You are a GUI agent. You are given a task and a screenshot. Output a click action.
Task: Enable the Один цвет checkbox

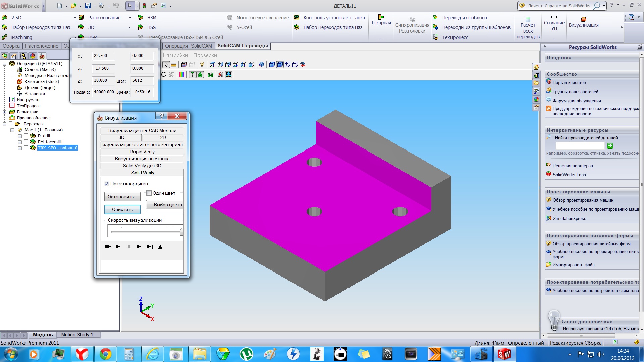(149, 193)
